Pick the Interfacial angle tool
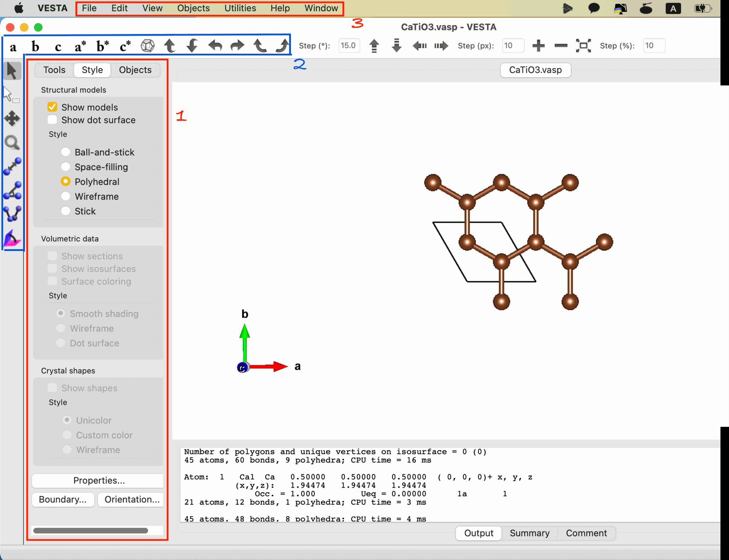The height and width of the screenshot is (560, 729). (x=12, y=238)
